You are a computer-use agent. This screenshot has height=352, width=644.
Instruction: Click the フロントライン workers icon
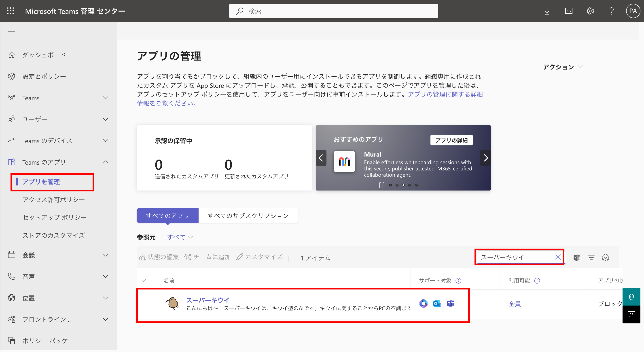coord(11,319)
